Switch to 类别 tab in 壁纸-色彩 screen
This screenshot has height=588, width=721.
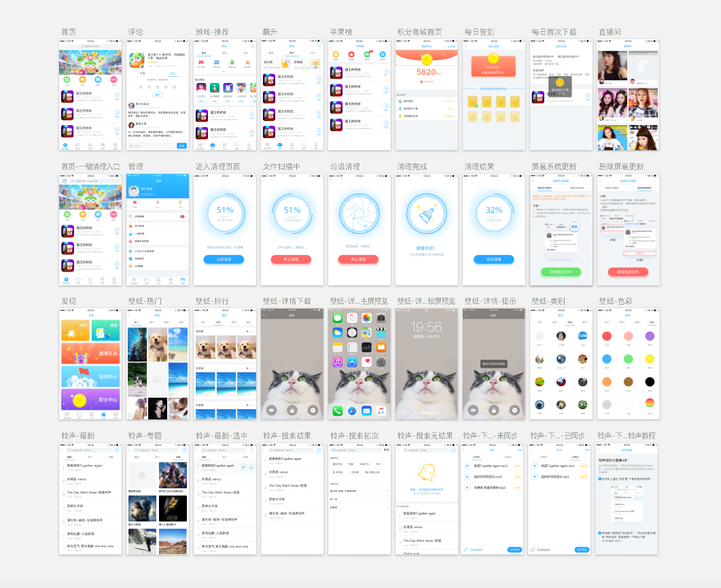637,322
